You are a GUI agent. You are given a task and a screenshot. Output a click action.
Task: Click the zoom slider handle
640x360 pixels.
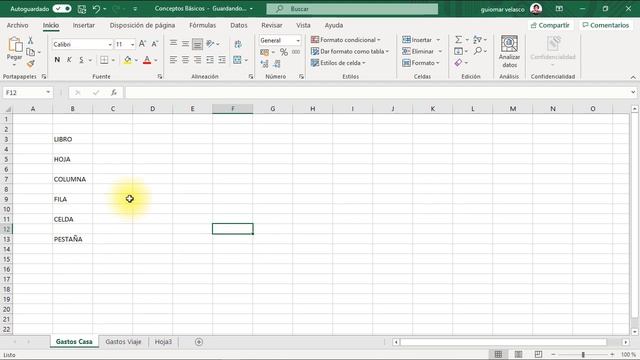583,354
